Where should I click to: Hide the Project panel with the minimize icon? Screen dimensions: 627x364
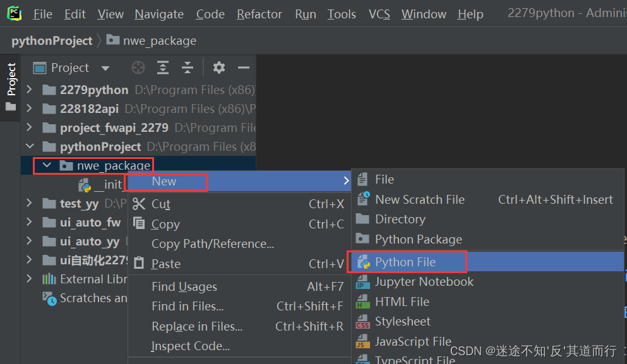pyautogui.click(x=243, y=68)
